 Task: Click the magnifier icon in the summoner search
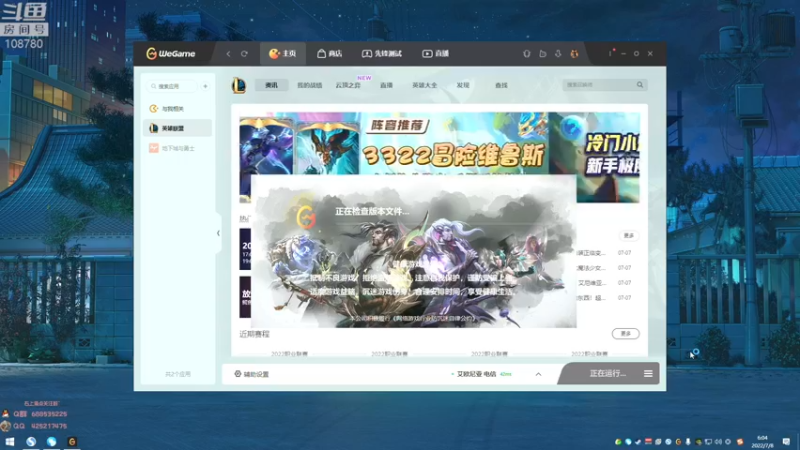coord(640,85)
